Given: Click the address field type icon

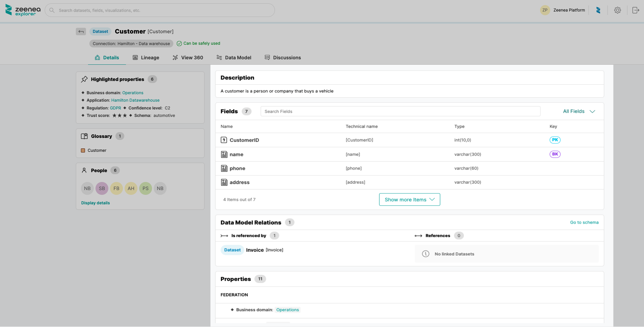Looking at the screenshot, I should [224, 182].
